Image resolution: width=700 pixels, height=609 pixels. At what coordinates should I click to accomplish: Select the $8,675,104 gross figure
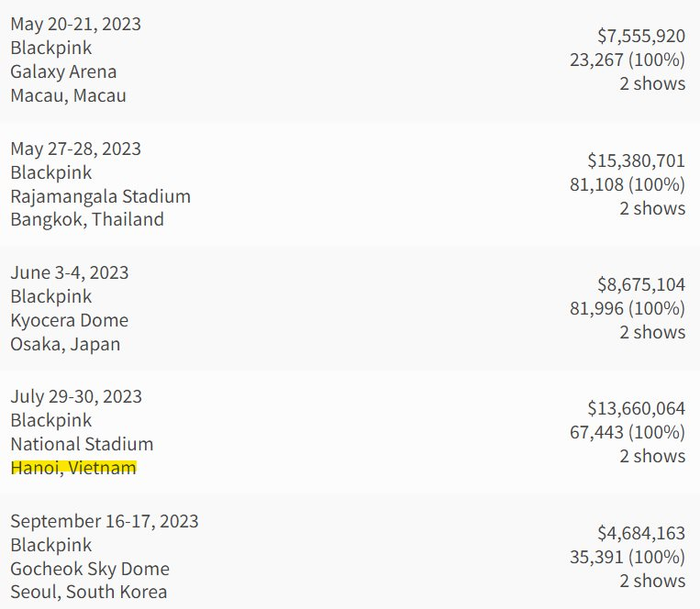pyautogui.click(x=642, y=285)
